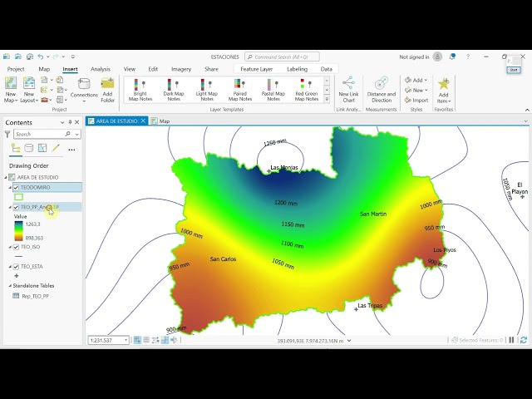
Task: Open the Imagery ribbon tab
Action: [181, 69]
